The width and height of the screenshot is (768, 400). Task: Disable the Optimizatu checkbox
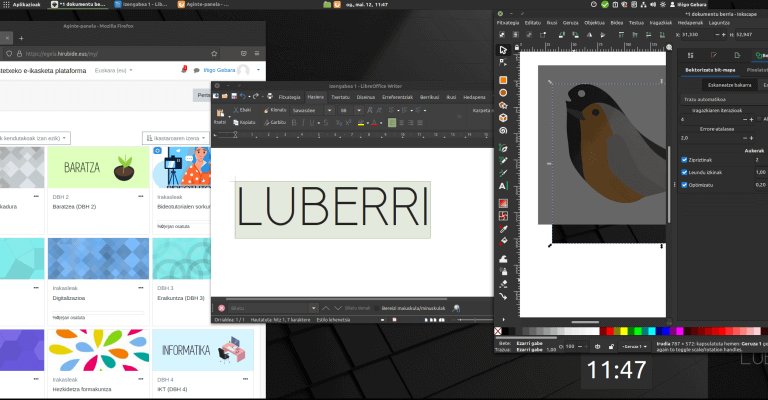684,185
